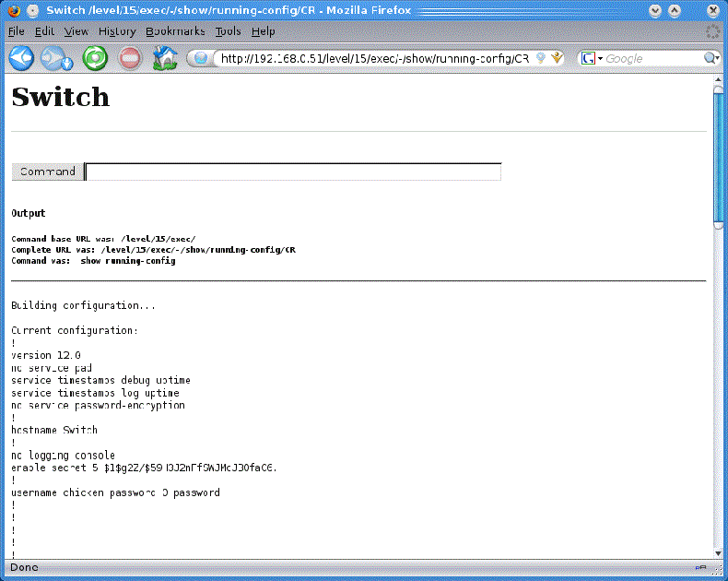Viewport: 728px width, 581px height.
Task: Open the History menu
Action: pyautogui.click(x=117, y=31)
